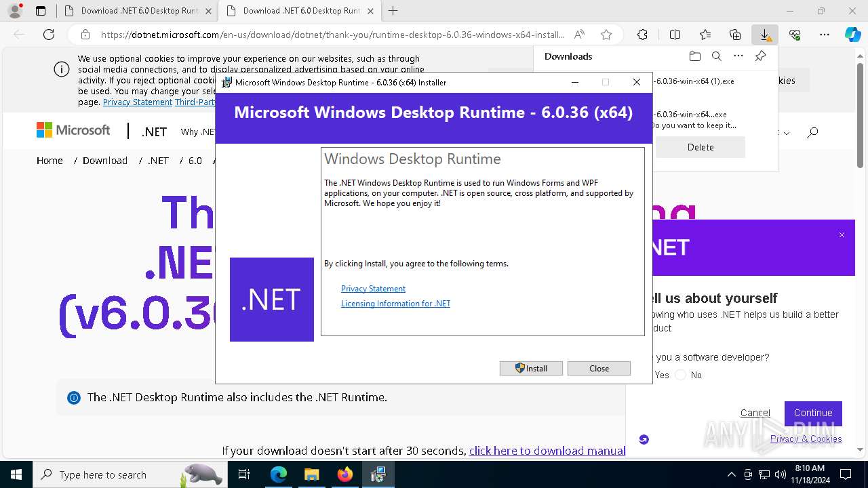Reload the current page

49,35
